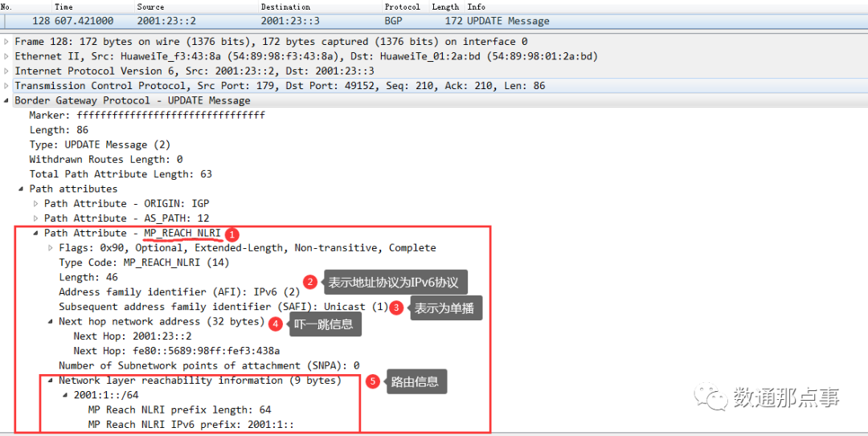Expand the Ethernet II row
The image size is (868, 436).
coord(6,56)
